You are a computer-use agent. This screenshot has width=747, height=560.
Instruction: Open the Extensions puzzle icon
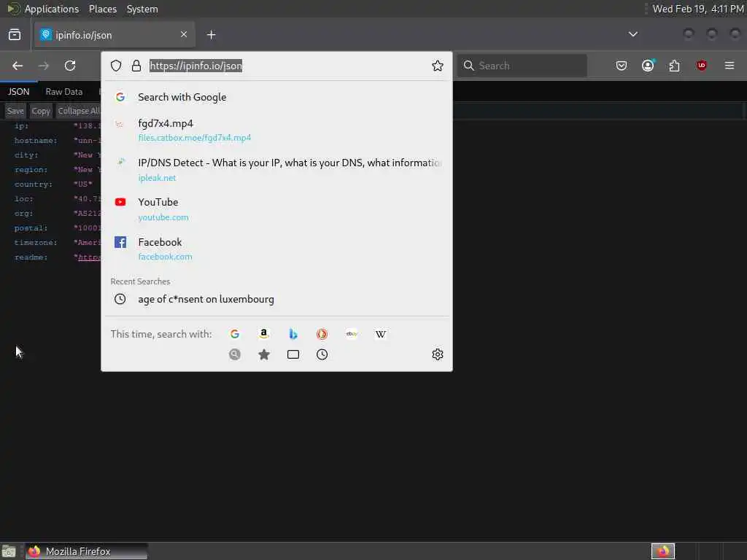point(674,66)
